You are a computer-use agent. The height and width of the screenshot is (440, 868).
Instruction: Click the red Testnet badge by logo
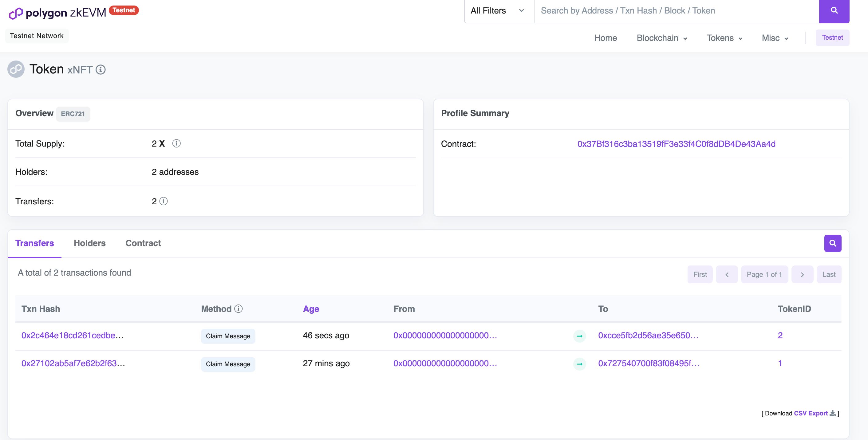coord(124,10)
